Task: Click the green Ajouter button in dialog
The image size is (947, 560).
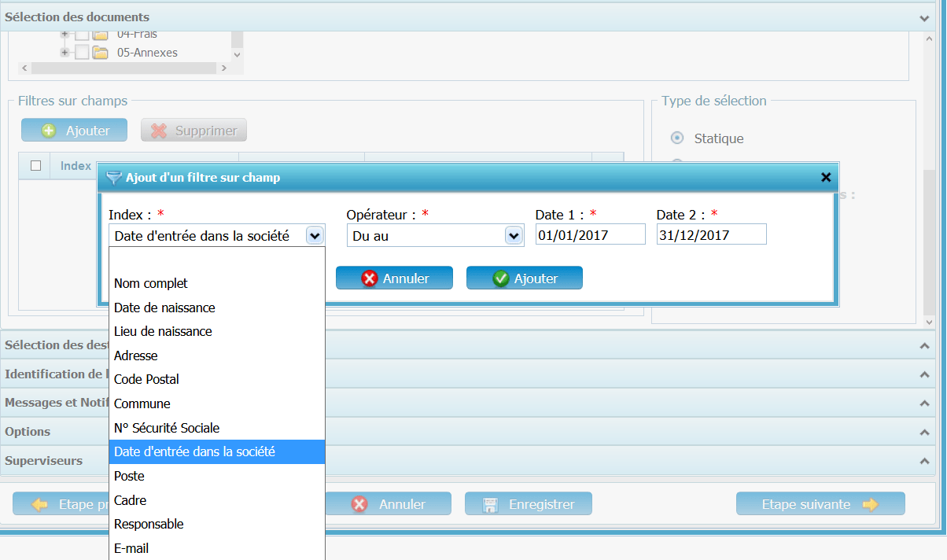Action: coord(524,278)
